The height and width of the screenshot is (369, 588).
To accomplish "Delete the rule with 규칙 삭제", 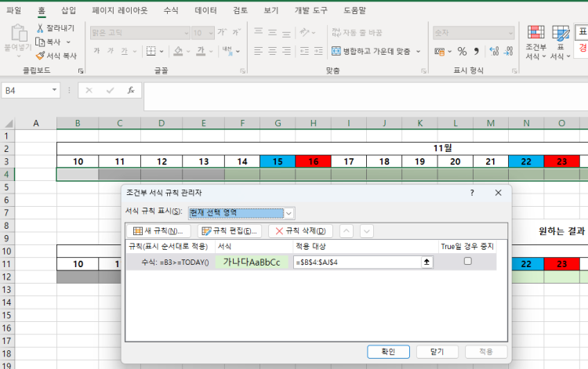I will pos(300,231).
